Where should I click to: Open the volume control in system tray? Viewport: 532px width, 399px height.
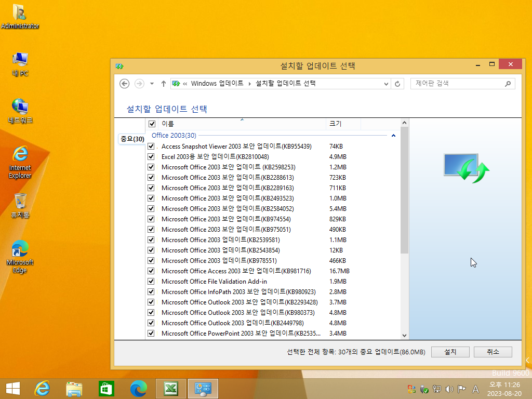(449, 389)
